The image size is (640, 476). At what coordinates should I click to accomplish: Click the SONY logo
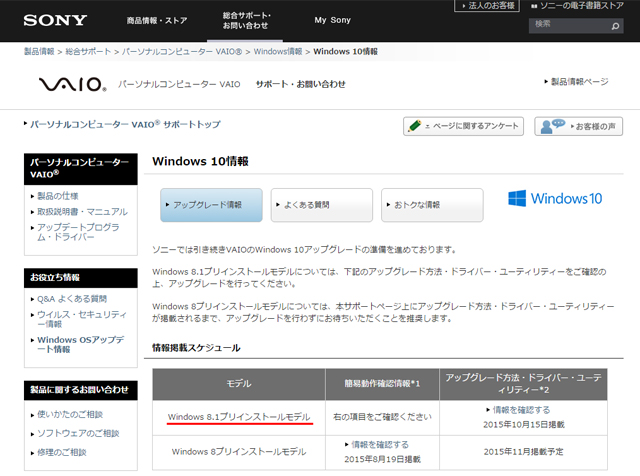tap(55, 20)
